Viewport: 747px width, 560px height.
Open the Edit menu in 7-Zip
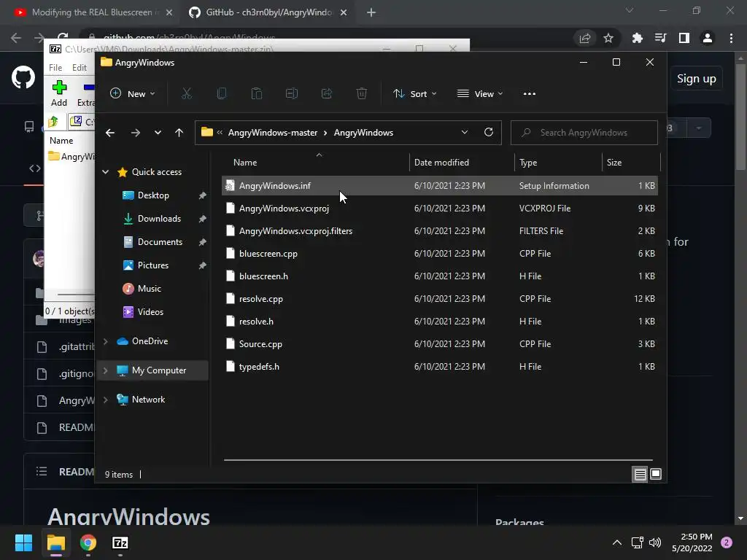pyautogui.click(x=79, y=68)
